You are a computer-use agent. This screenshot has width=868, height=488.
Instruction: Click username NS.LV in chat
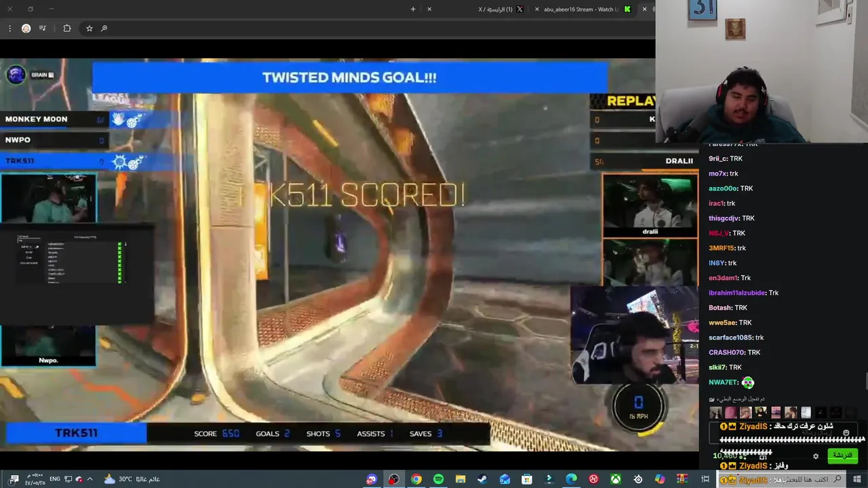pyautogui.click(x=718, y=233)
